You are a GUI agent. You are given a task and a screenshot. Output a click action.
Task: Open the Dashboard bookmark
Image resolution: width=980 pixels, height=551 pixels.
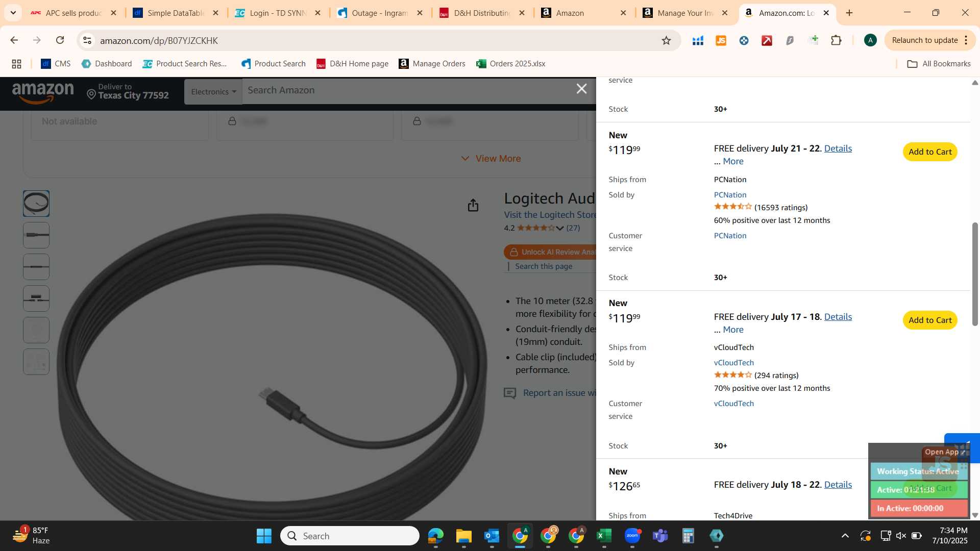107,64
